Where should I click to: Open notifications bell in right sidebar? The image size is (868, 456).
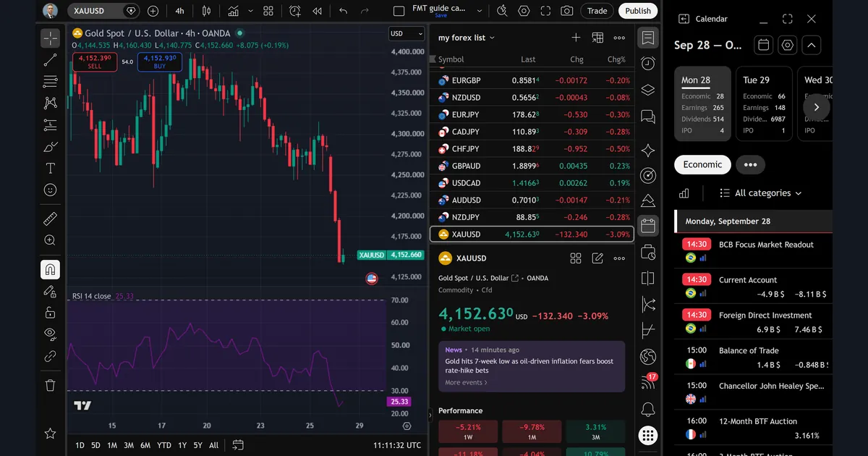[x=648, y=410]
